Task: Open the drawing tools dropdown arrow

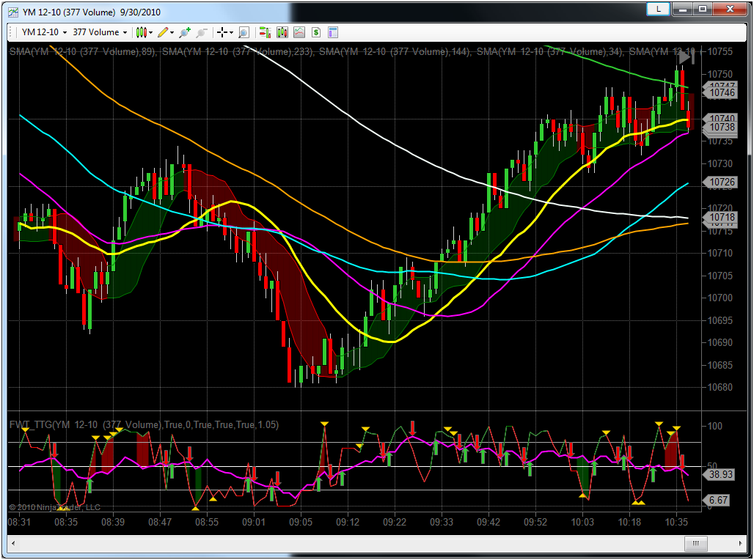Action: pos(172,32)
